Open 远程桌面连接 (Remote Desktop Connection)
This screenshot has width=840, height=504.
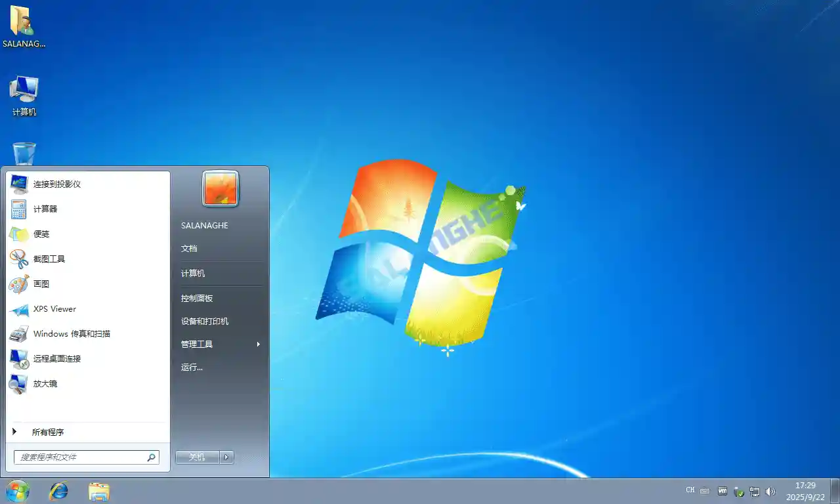58,358
